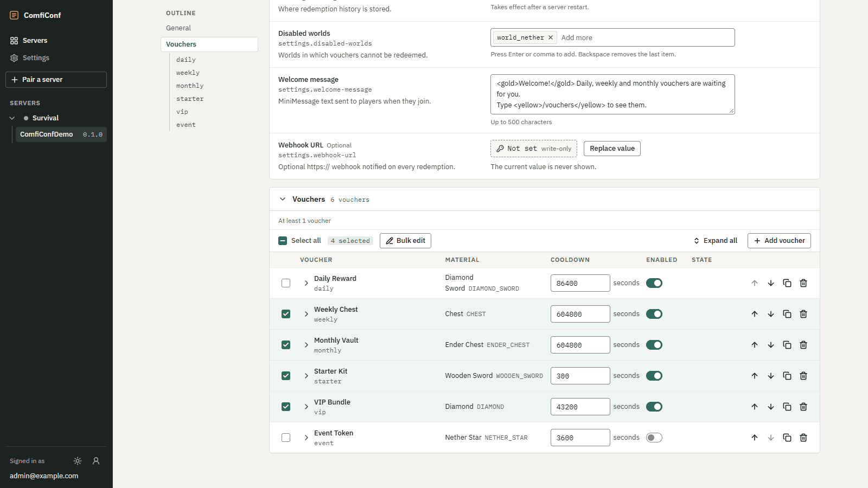Expand the Event Token voucher row
This screenshot has height=488, width=868.
(x=306, y=438)
